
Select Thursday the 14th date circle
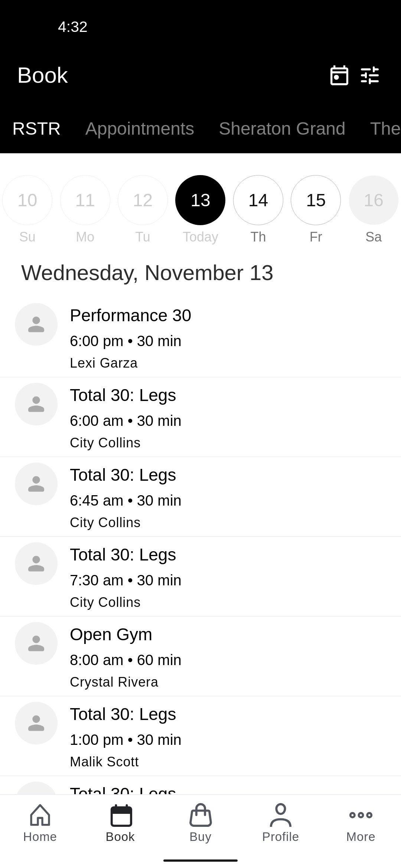[x=258, y=200]
